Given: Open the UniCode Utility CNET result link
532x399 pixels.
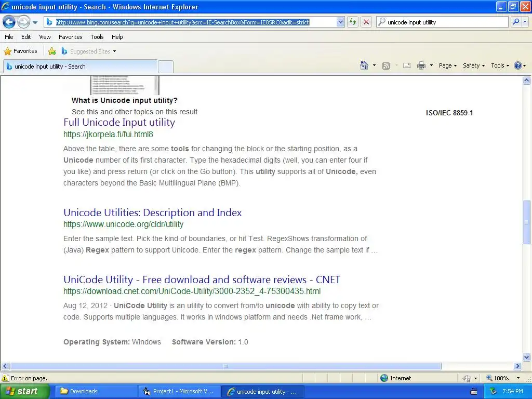Looking at the screenshot, I should pos(202,280).
